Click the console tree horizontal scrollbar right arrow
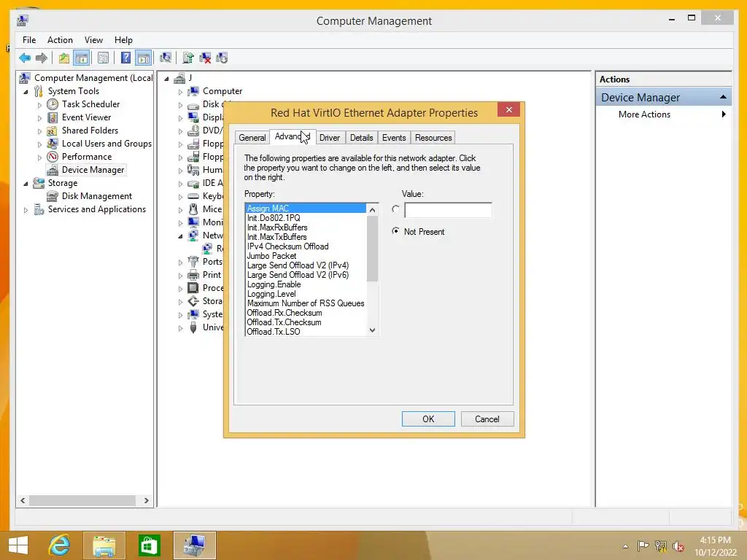This screenshot has height=560, width=747. 146,500
